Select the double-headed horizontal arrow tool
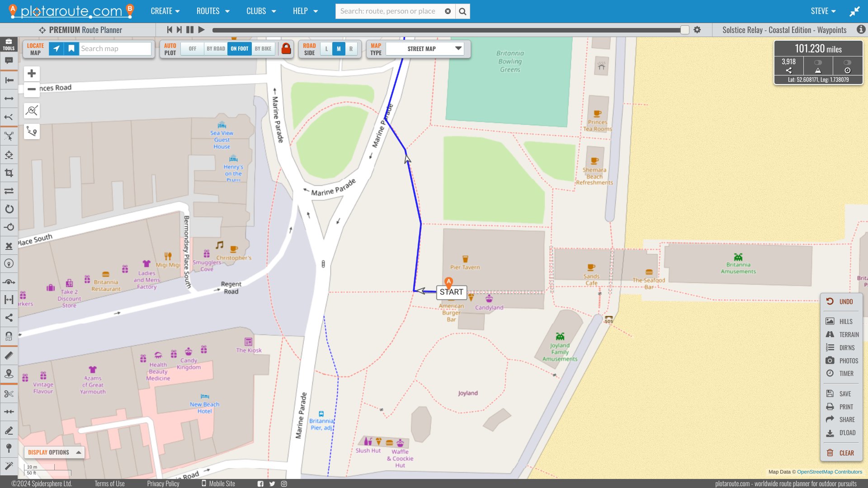Image resolution: width=868 pixels, height=488 pixels. [x=9, y=99]
